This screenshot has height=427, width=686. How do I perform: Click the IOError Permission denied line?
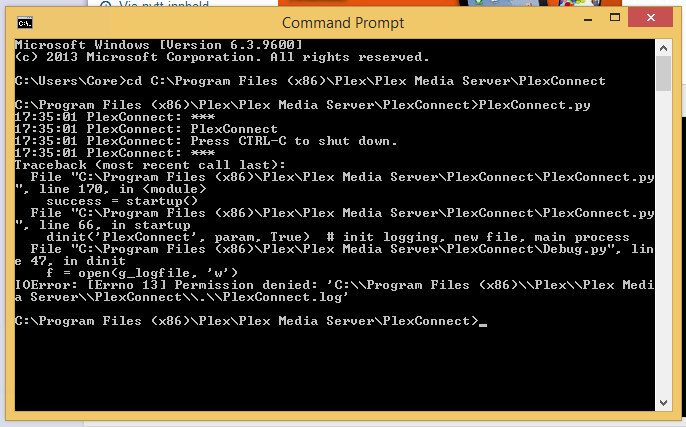coord(334,291)
